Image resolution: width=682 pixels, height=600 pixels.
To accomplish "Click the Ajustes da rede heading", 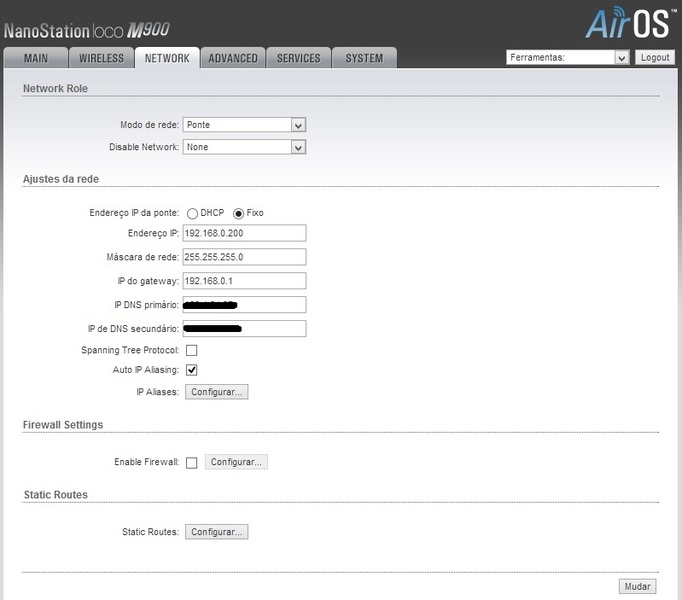I will pyautogui.click(x=61, y=179).
